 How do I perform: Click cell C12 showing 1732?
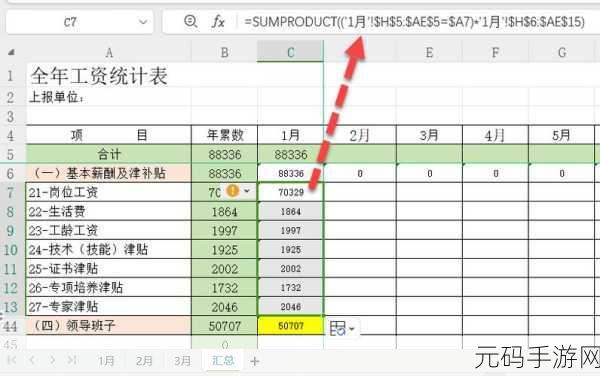pos(291,288)
